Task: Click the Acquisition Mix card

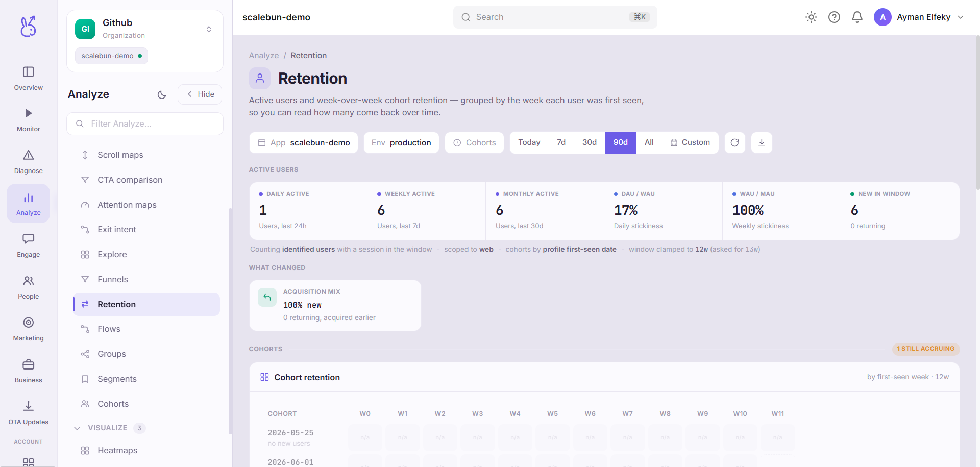Action: tap(335, 305)
